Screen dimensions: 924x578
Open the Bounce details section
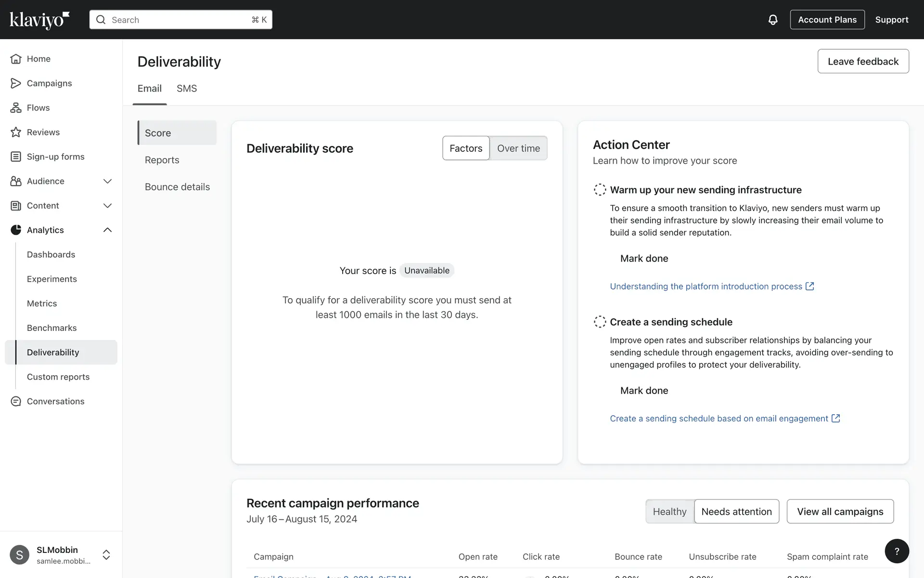pos(177,187)
